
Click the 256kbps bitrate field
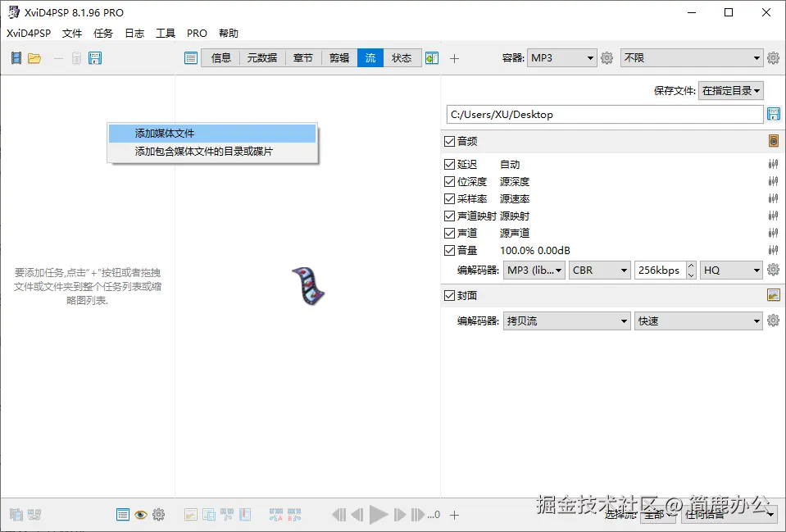(660, 270)
